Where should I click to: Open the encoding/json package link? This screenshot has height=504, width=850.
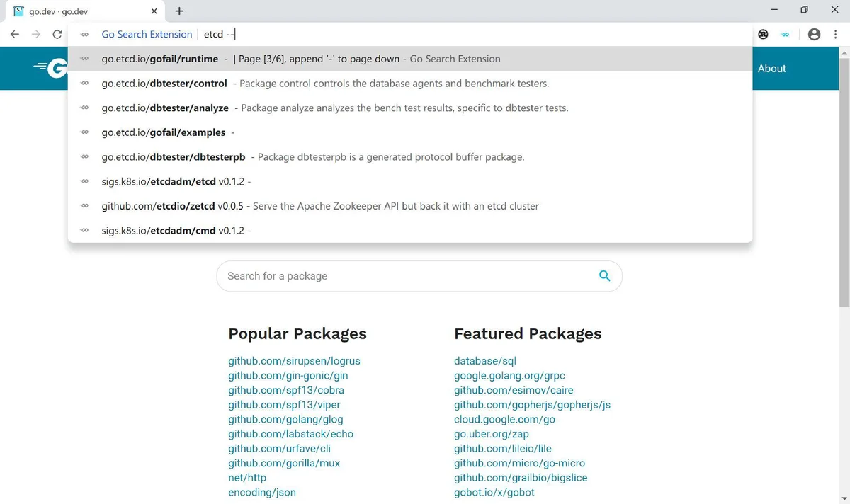(x=262, y=492)
